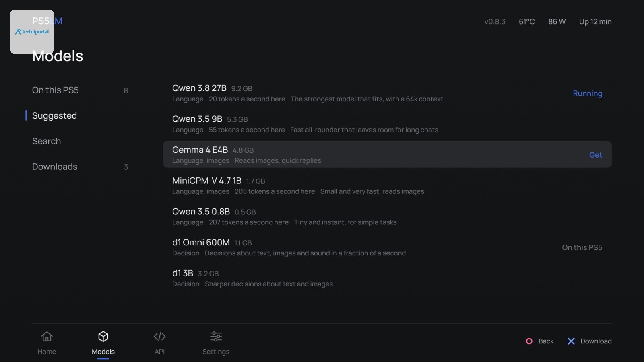The image size is (644, 362).
Task: Click the Running status for Qwen 3.8 27B
Action: click(x=587, y=93)
